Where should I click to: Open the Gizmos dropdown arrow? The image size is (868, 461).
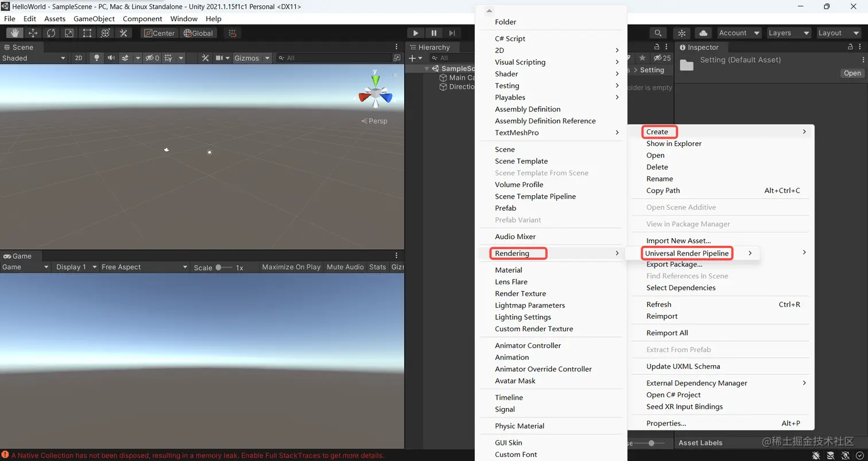tap(268, 58)
